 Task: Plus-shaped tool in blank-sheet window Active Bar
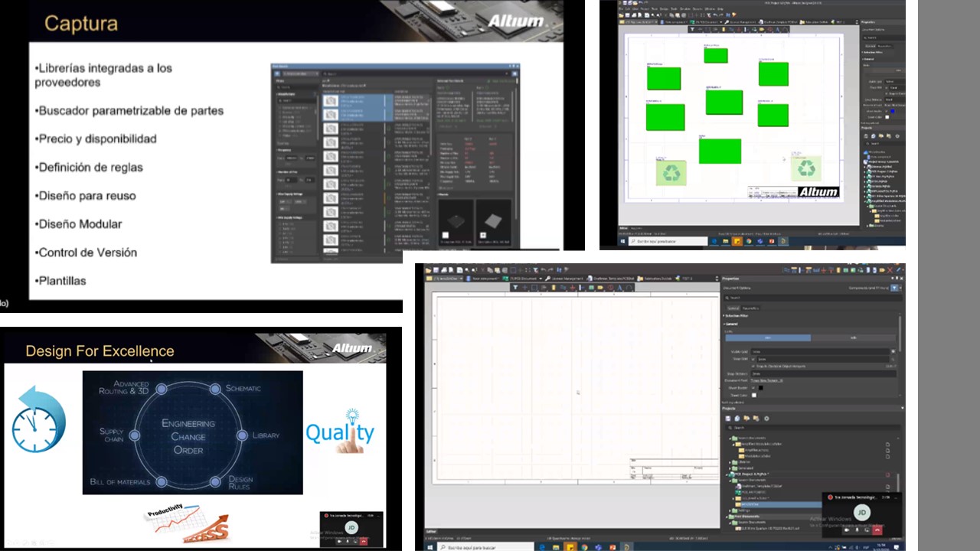524,287
